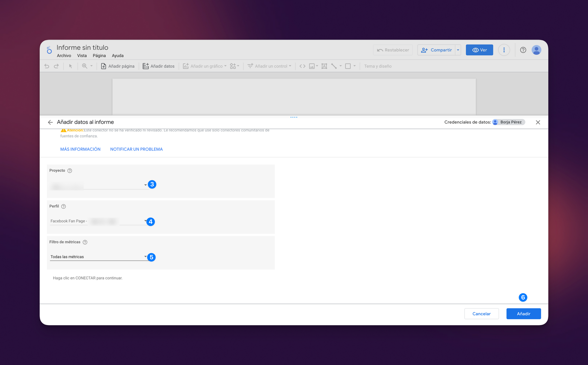The width and height of the screenshot is (588, 365).
Task: Click the Proyecto help icon
Action: click(x=70, y=171)
